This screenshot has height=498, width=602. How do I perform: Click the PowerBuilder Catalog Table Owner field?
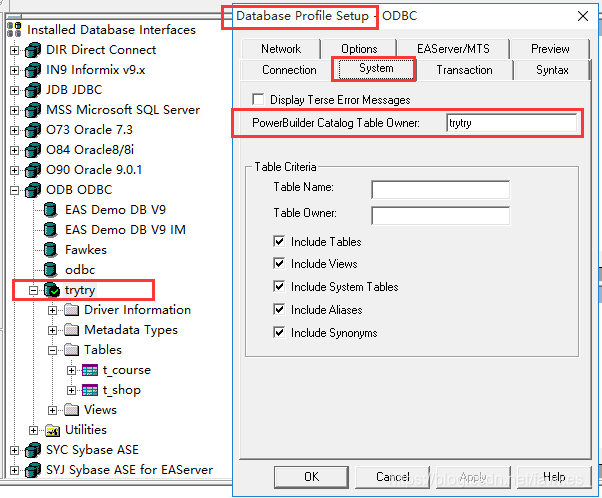tap(511, 123)
